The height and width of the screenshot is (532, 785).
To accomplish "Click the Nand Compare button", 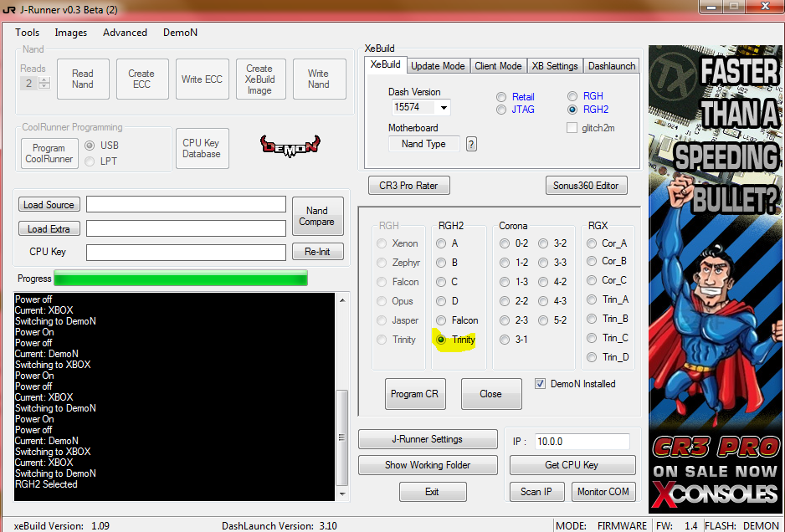I will [317, 216].
